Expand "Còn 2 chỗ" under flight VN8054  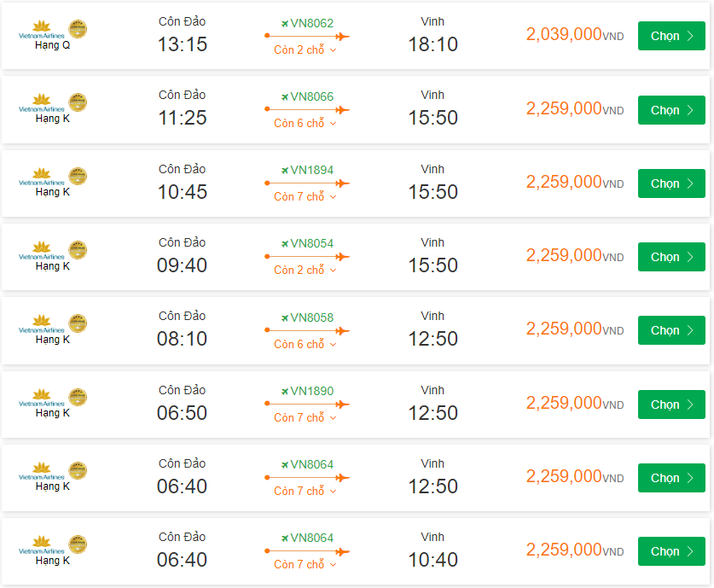(x=305, y=271)
